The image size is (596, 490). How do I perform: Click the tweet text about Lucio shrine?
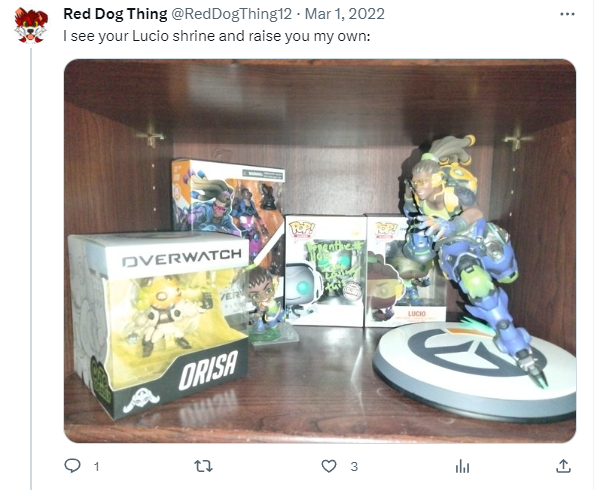coord(217,36)
